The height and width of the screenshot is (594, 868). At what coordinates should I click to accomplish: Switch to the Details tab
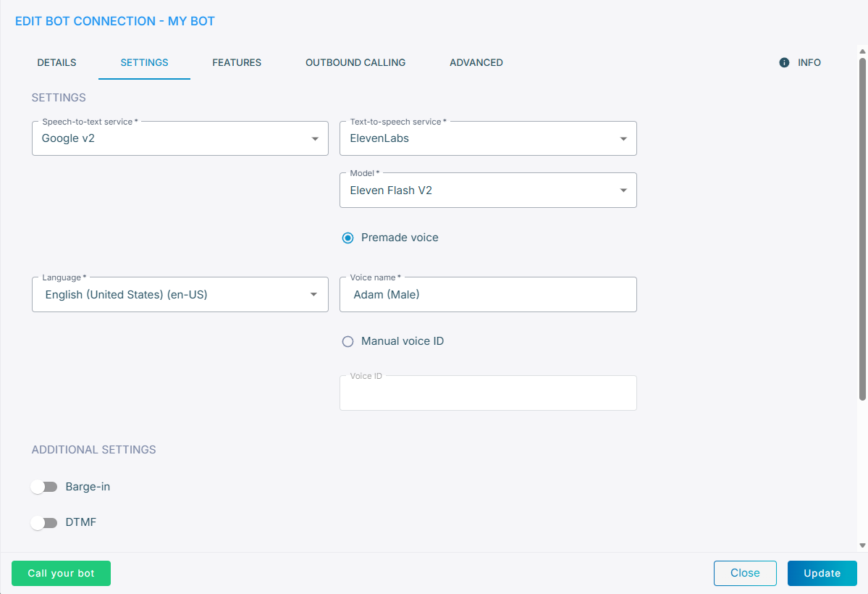(56, 63)
